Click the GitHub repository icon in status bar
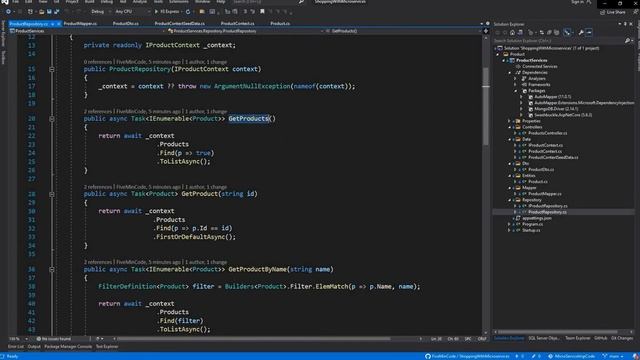This screenshot has width=640, height=360. pos(428,356)
